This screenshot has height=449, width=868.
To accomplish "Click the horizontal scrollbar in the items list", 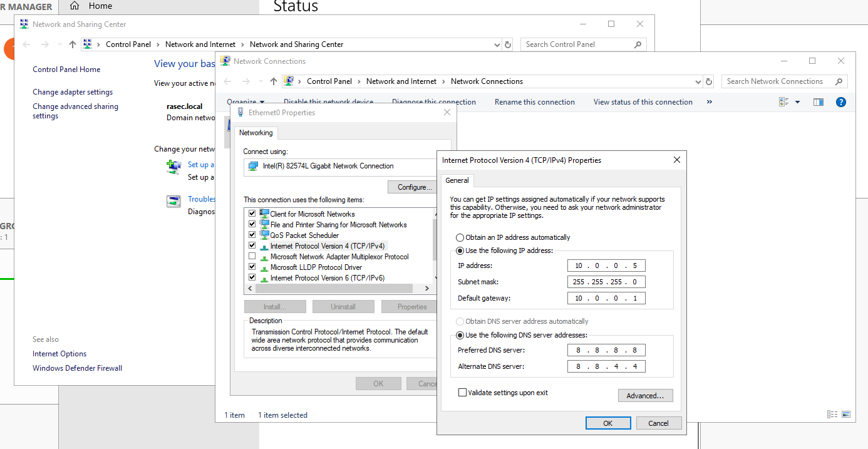I will (x=334, y=289).
